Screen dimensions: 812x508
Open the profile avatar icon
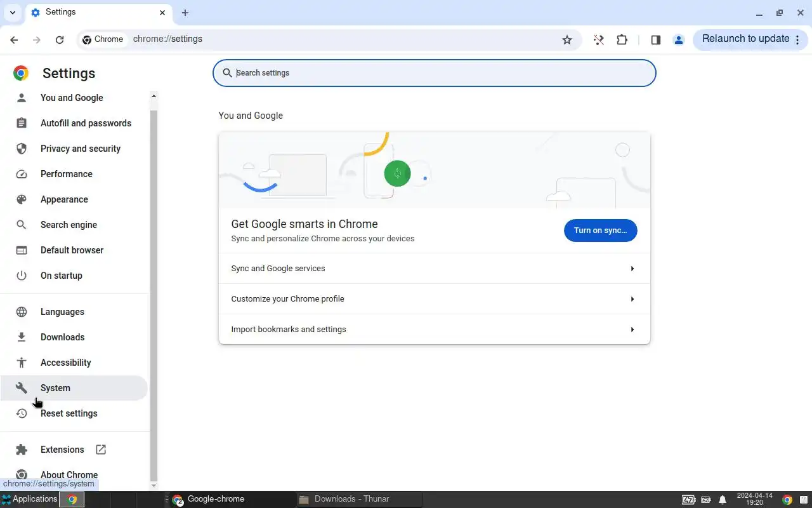point(679,40)
